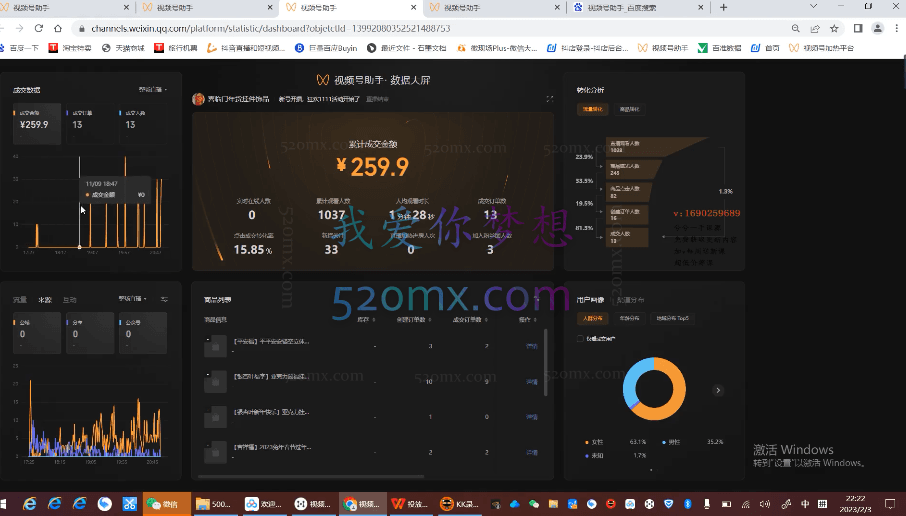Go to next chart with arrow beside donut
906x516 pixels.
[718, 390]
